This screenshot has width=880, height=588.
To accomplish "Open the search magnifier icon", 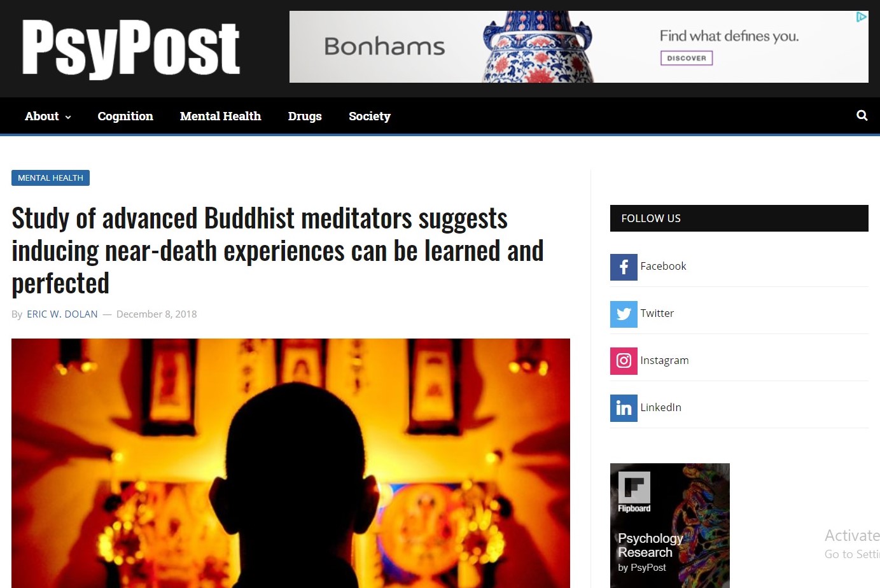I will coord(862,115).
